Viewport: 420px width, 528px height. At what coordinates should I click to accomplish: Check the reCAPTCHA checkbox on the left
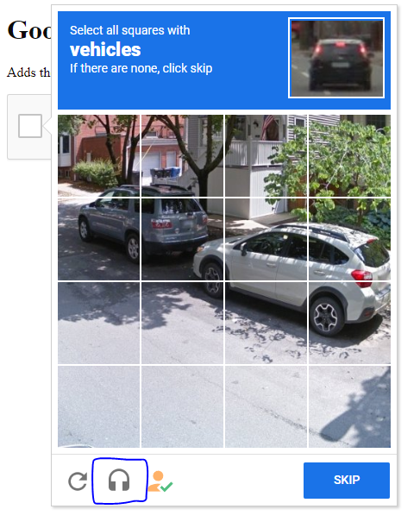coord(30,126)
